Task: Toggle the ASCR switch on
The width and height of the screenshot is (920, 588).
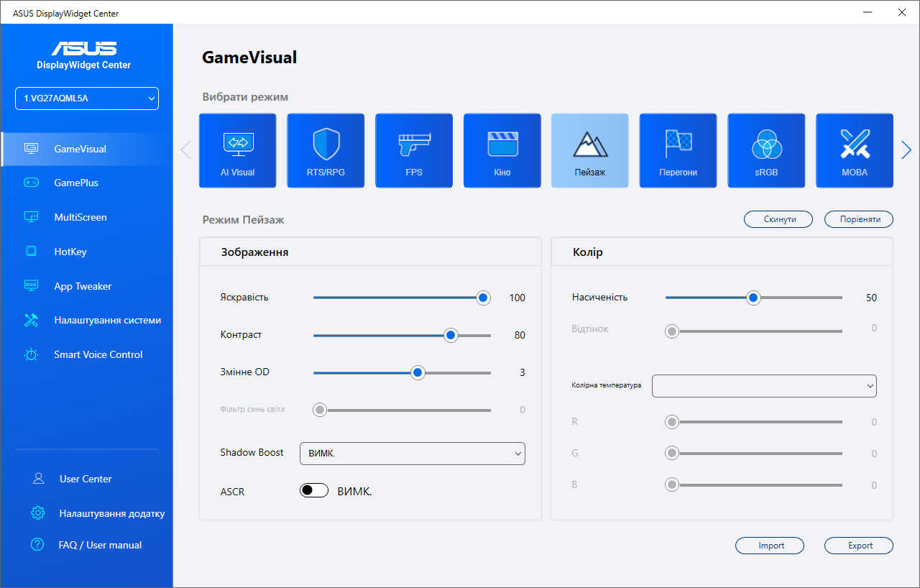Action: pyautogui.click(x=314, y=491)
